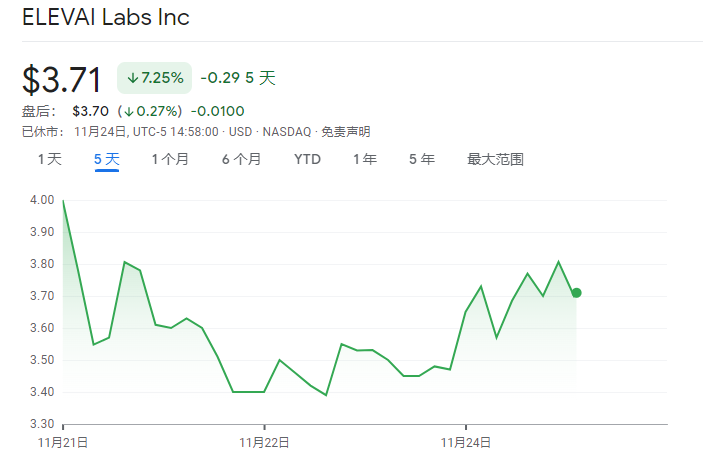Click the after-hours change -0.0100
Image resolution: width=703 pixels, height=460 pixels.
coord(217,111)
